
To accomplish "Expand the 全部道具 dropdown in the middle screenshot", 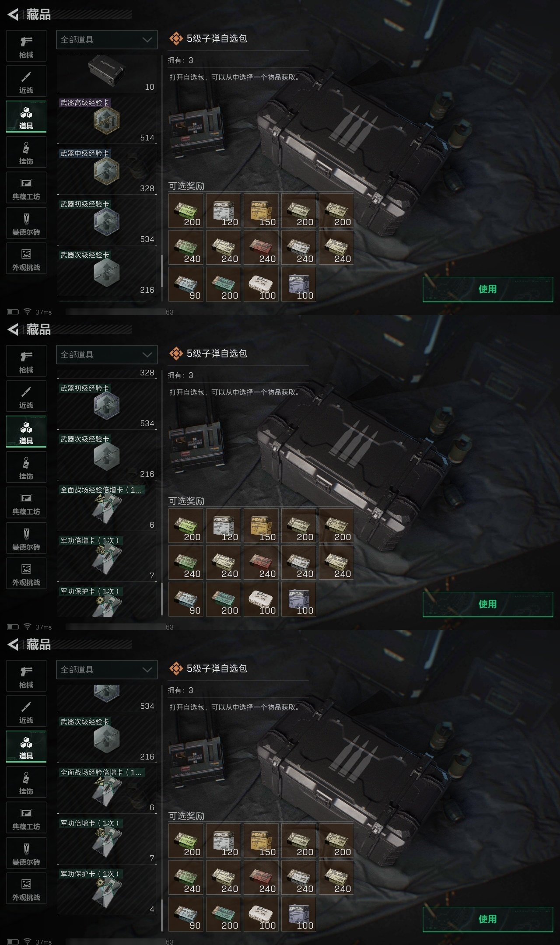I will (x=107, y=354).
